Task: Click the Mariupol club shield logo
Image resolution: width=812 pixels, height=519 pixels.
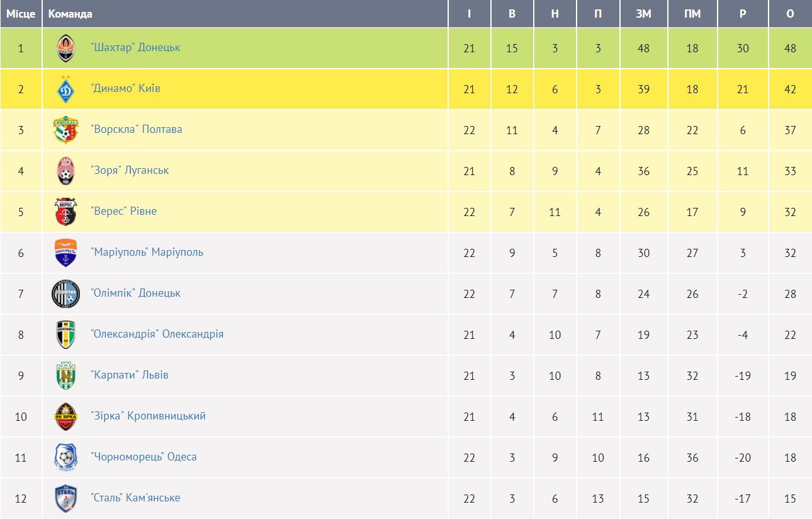Action: [x=65, y=253]
